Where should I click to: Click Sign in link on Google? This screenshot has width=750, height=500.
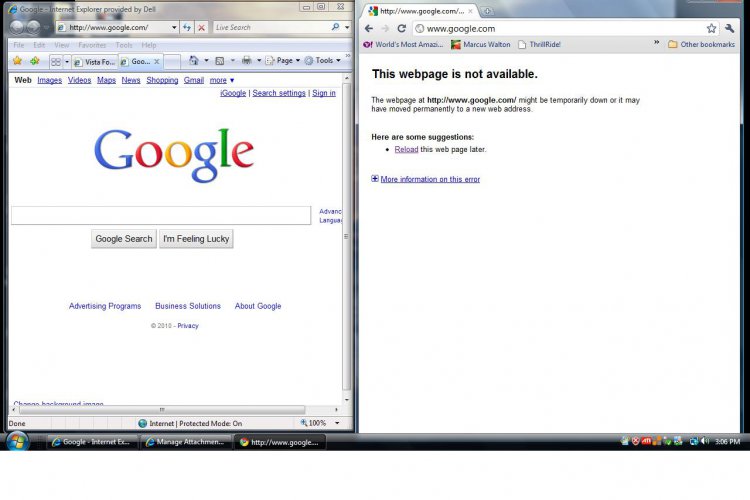[x=324, y=93]
